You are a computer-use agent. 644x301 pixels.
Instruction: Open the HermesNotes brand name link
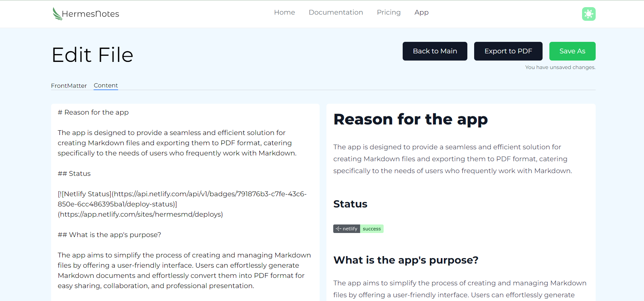[91, 14]
